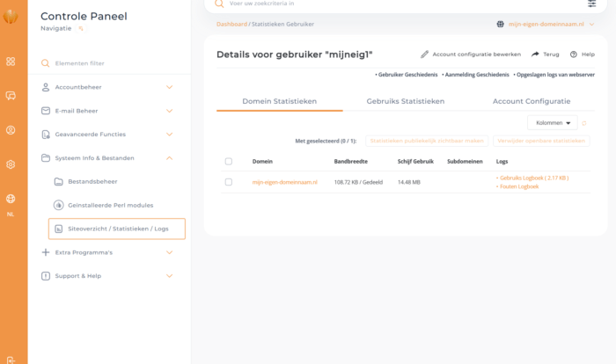
Task: Click the globe language icon above NL
Action: point(11,199)
